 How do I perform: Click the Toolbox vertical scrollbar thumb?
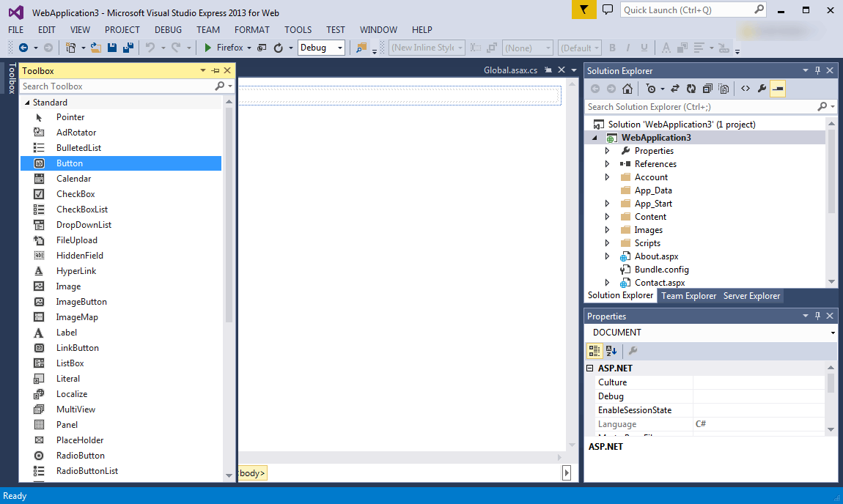229,215
